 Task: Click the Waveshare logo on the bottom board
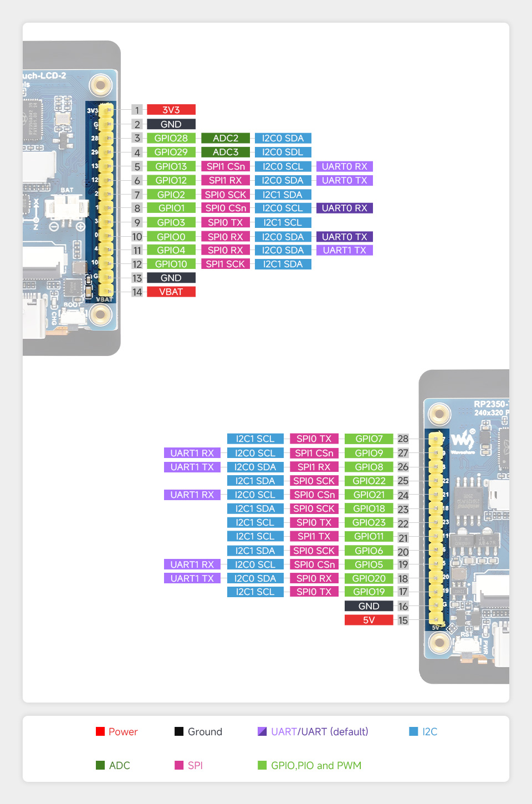click(x=463, y=441)
